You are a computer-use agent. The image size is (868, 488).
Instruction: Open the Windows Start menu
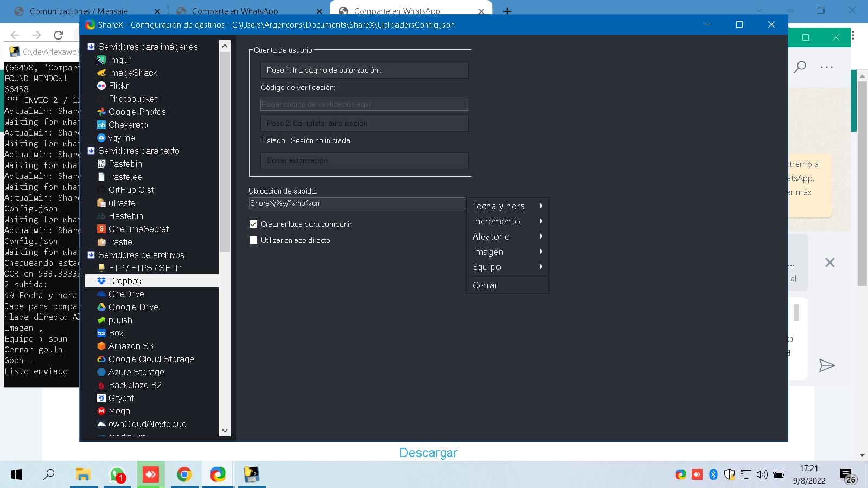pos(16,475)
